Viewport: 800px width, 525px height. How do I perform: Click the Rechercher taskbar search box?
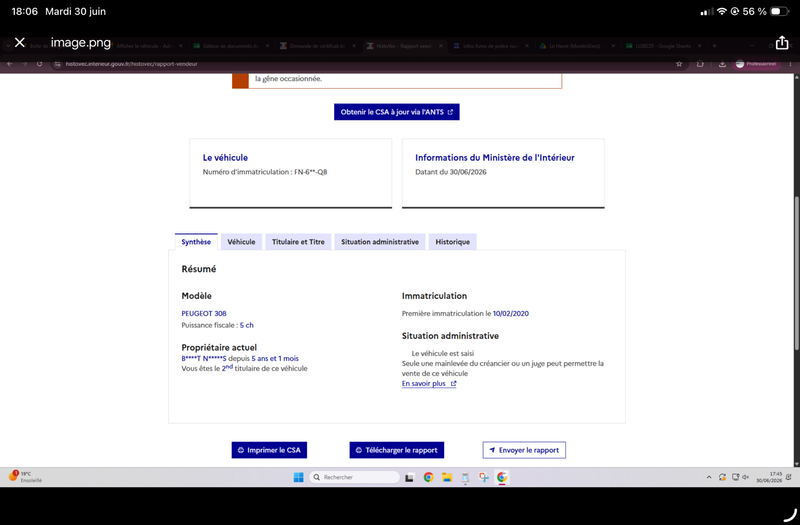[355, 477]
